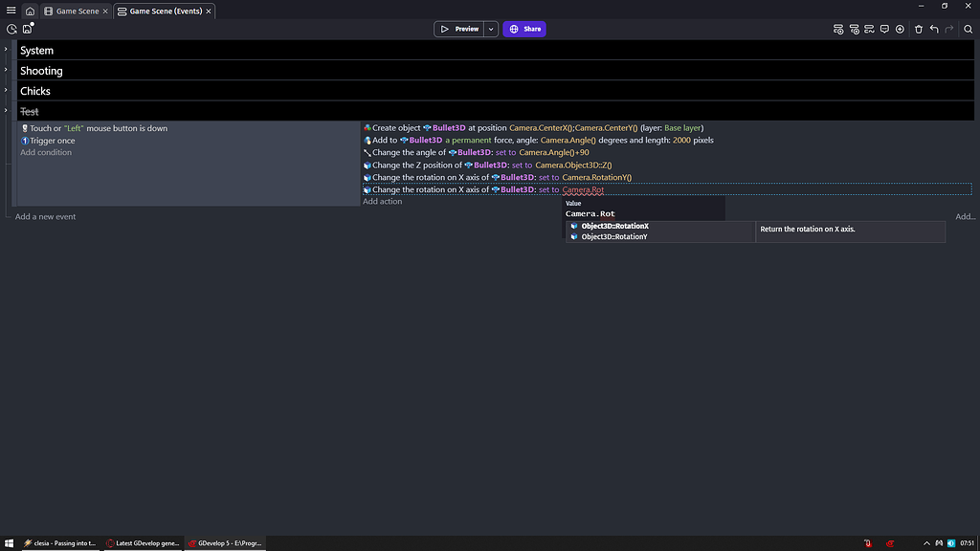Delete selected events with the trash icon
The width and height of the screenshot is (980, 551).
919,29
